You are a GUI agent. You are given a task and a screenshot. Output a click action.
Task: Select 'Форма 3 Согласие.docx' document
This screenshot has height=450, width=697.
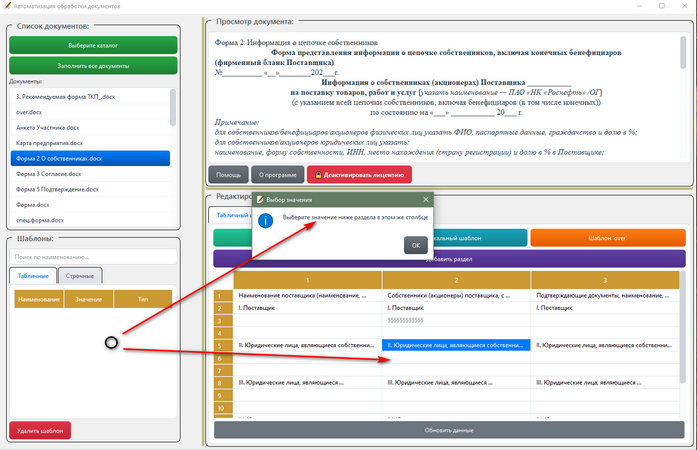tap(90, 174)
